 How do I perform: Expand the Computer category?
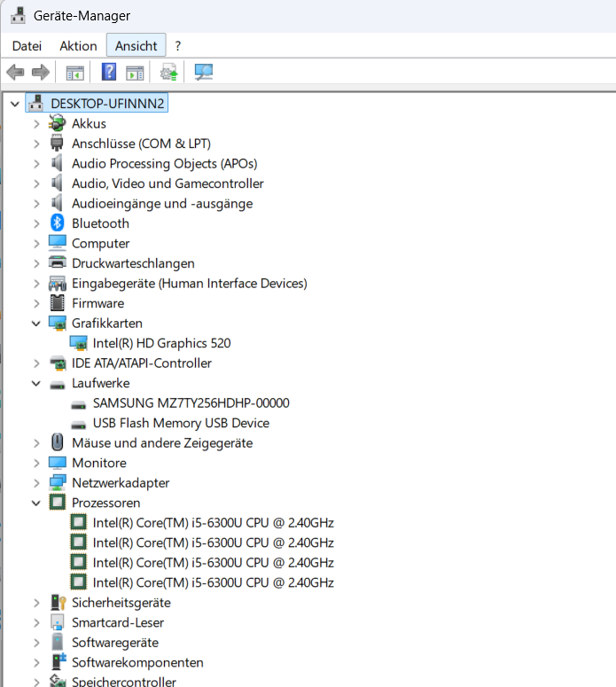[x=36, y=244]
